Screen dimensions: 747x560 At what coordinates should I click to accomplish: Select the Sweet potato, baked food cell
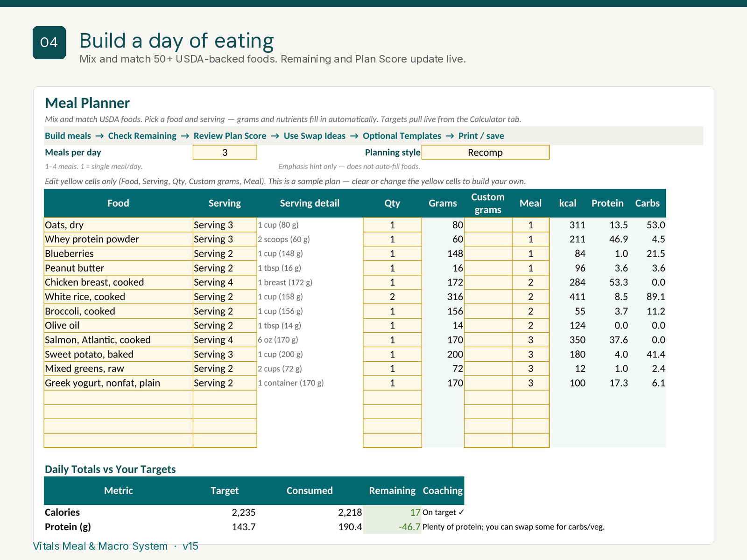click(119, 355)
